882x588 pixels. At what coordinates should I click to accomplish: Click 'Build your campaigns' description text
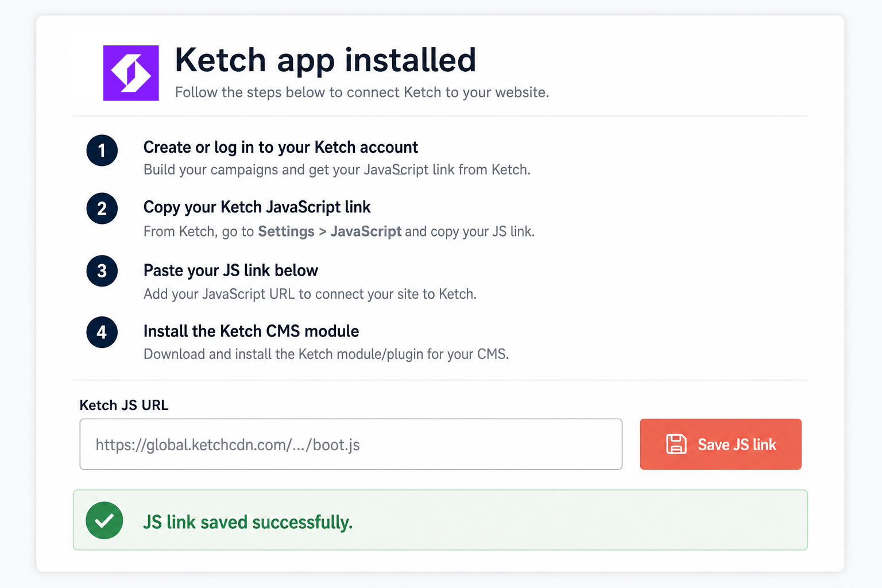337,170
